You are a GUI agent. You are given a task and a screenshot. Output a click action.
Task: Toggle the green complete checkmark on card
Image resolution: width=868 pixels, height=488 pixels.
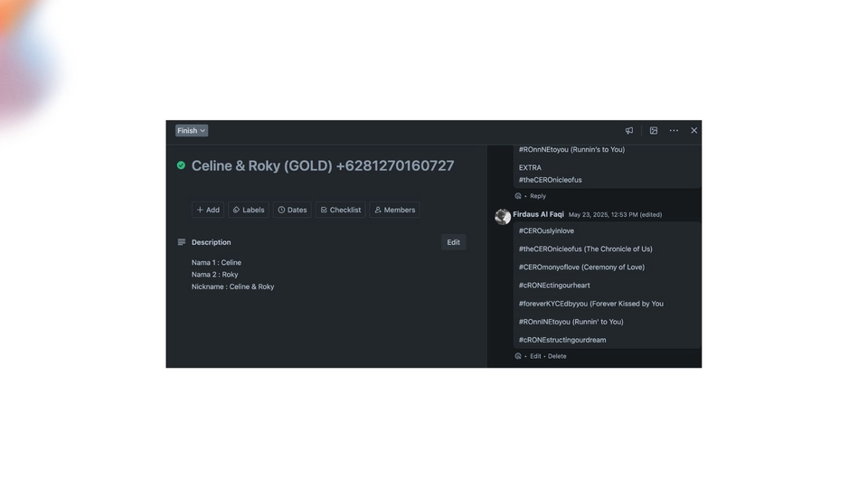pos(181,165)
